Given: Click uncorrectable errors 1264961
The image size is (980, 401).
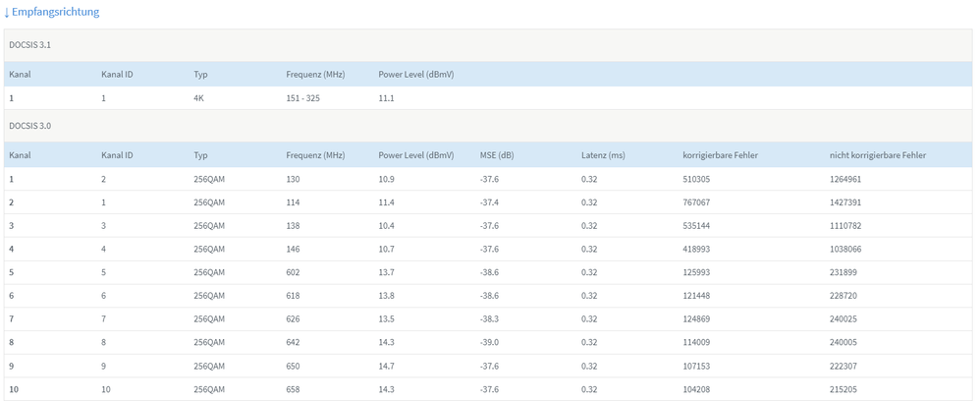Looking at the screenshot, I should point(845,179).
